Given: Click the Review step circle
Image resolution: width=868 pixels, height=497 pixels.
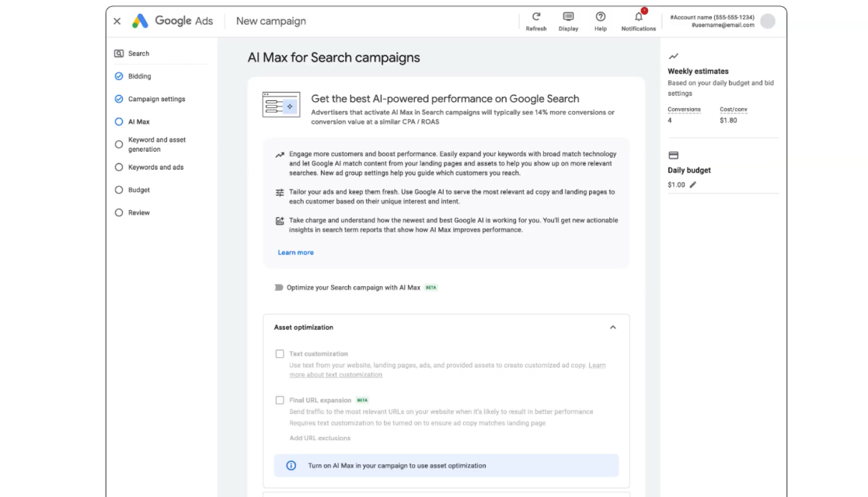Looking at the screenshot, I should coord(118,212).
